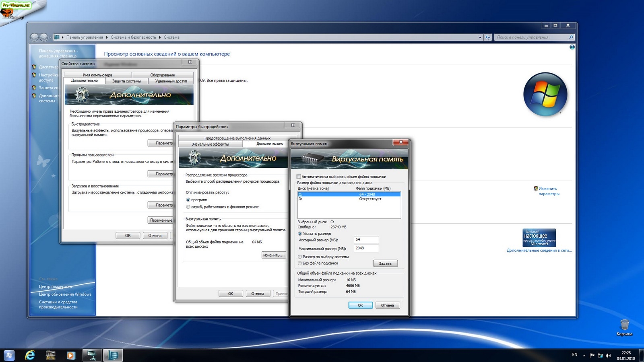Click the address bar refresh icon
This screenshot has height=362, width=644.
click(x=488, y=37)
